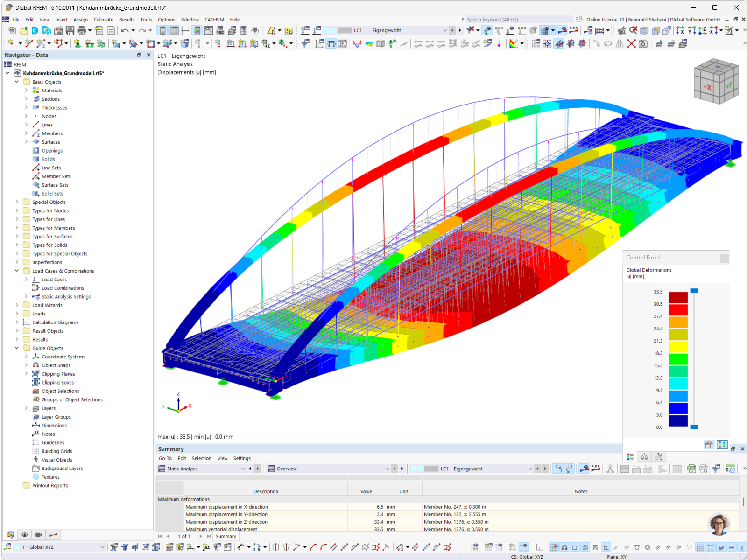The height and width of the screenshot is (560, 747).
Task: Open the load case dropdown showing Eigengewicht
Action: [444, 30]
